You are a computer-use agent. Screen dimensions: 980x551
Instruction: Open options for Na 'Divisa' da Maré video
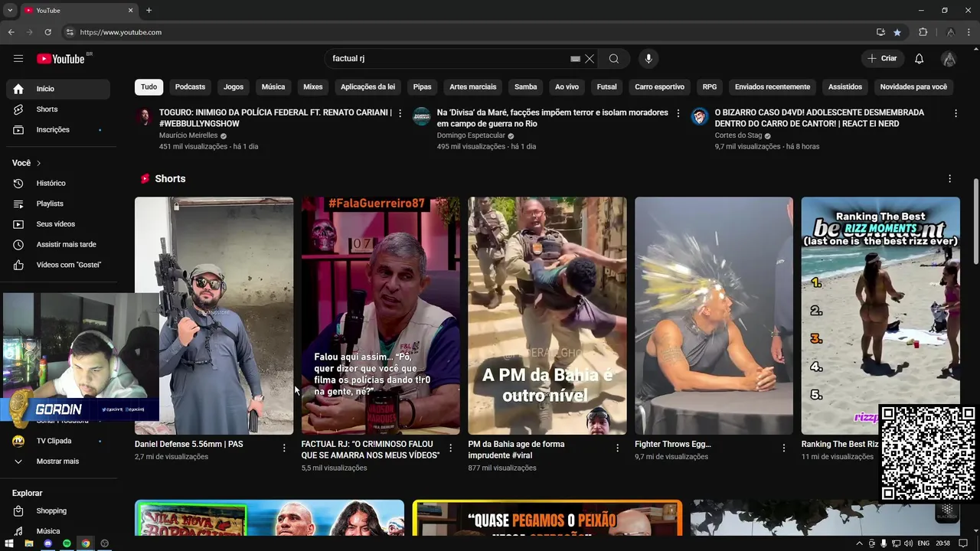click(x=678, y=113)
